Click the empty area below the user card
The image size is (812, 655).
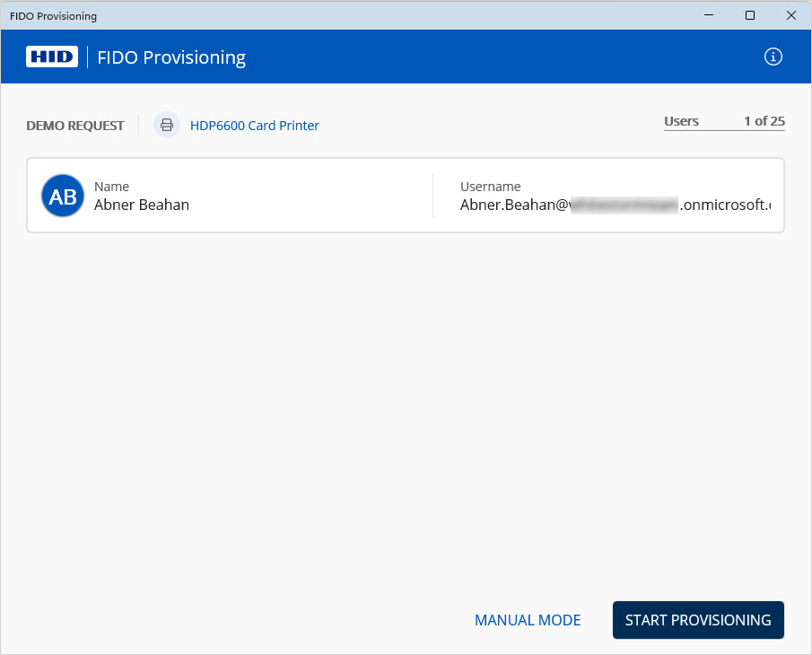pyautogui.click(x=406, y=404)
